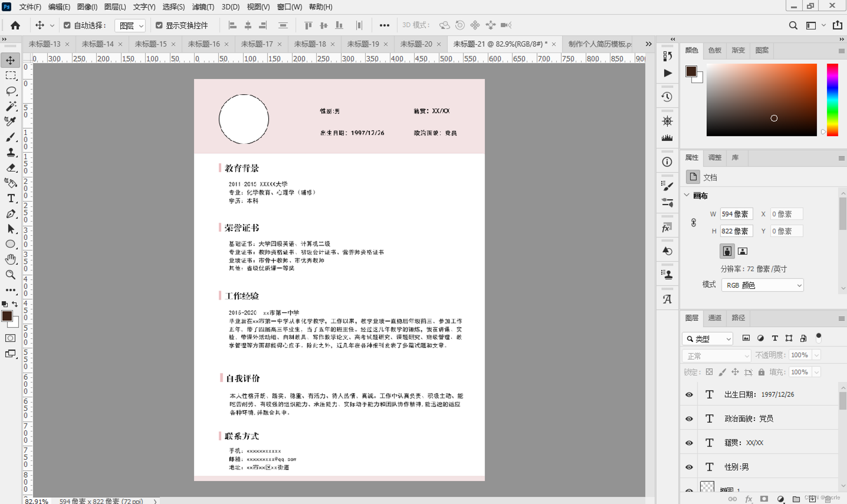Image resolution: width=847 pixels, height=504 pixels.
Task: Select the Pen tool
Action: pyautogui.click(x=10, y=214)
